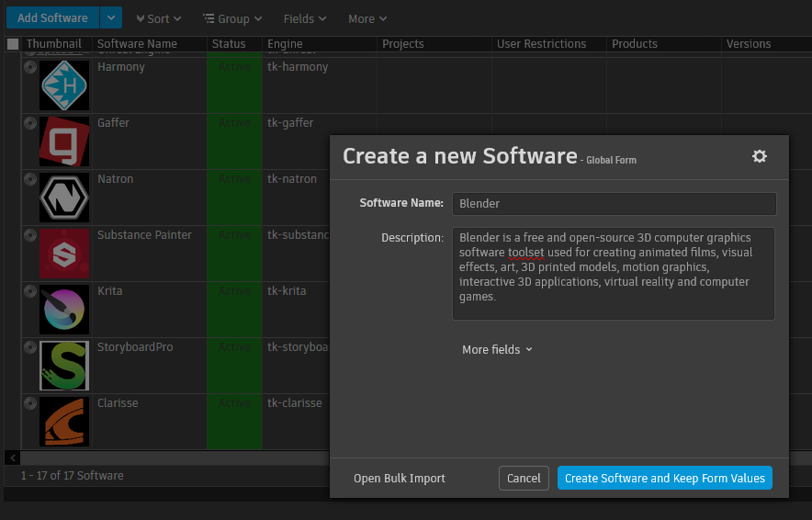Screen dimensions: 812x520
Task: Click the Projects column header
Action: pos(434,44)
